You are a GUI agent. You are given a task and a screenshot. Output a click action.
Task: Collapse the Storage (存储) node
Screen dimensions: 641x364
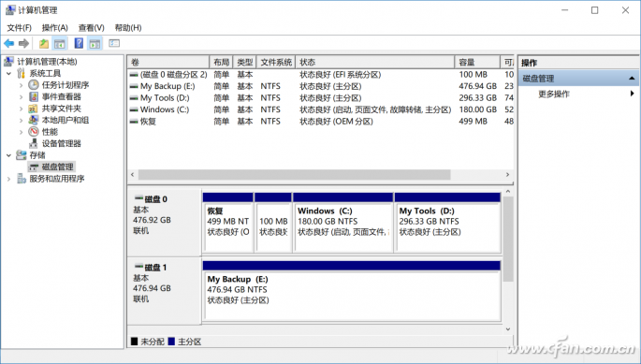(x=9, y=155)
